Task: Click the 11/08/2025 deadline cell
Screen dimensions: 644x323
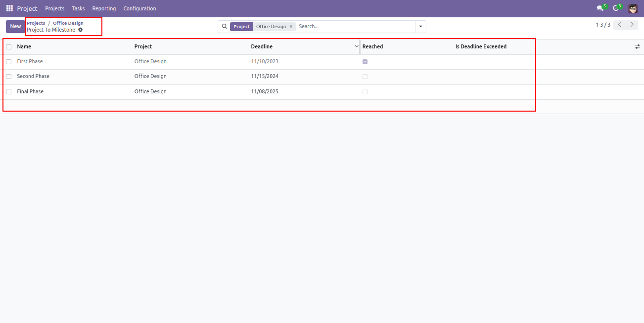Action: (265, 92)
